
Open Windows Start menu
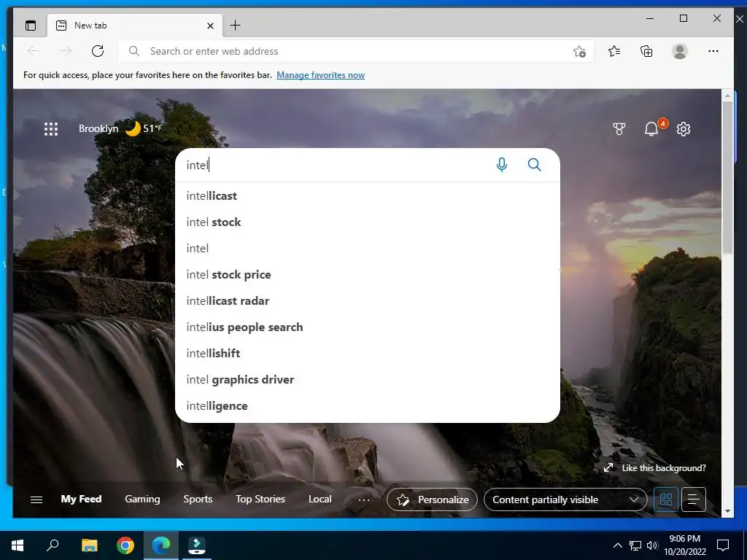point(18,545)
